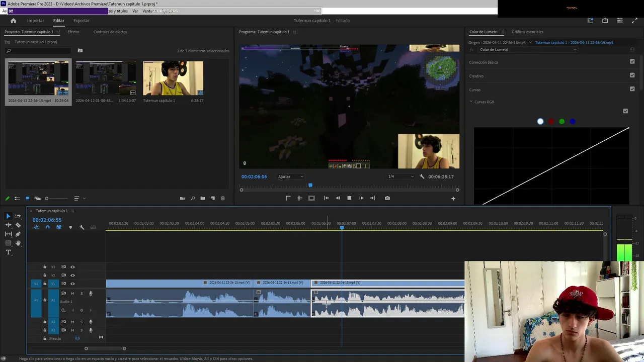
Task: Toggle nest sequence insert mode in timeline
Action: 36,227
